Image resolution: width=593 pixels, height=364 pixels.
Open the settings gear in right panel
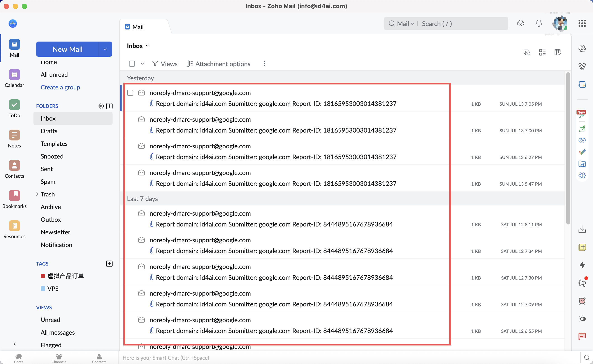582,49
